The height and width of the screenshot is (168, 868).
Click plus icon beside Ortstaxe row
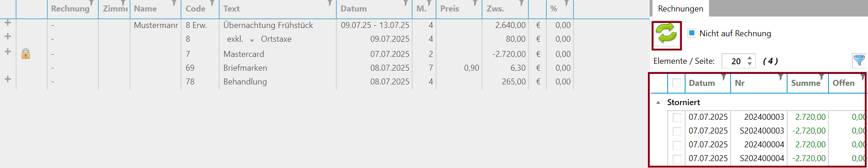click(7, 36)
